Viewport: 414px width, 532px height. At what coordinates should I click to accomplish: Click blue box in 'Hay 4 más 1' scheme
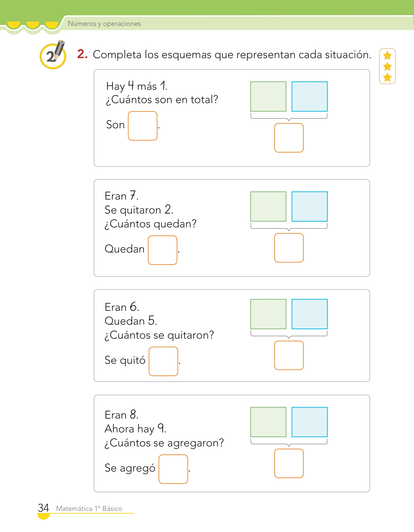tap(310, 96)
